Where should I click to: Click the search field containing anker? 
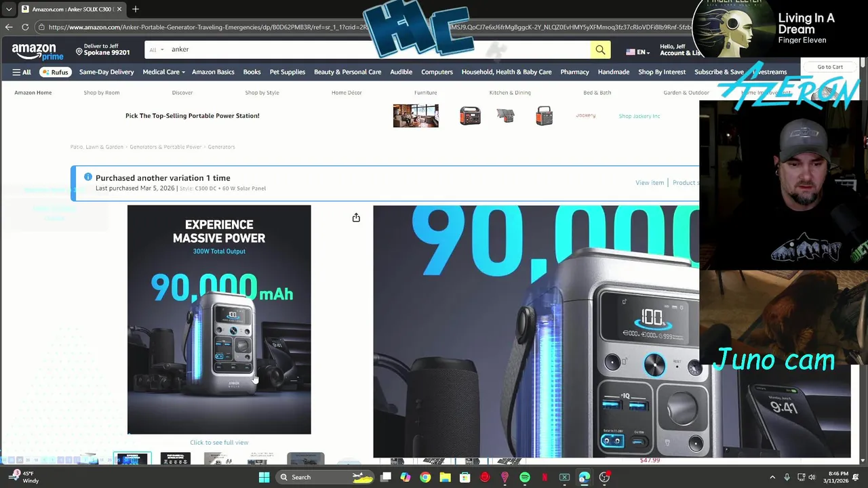[378, 49]
